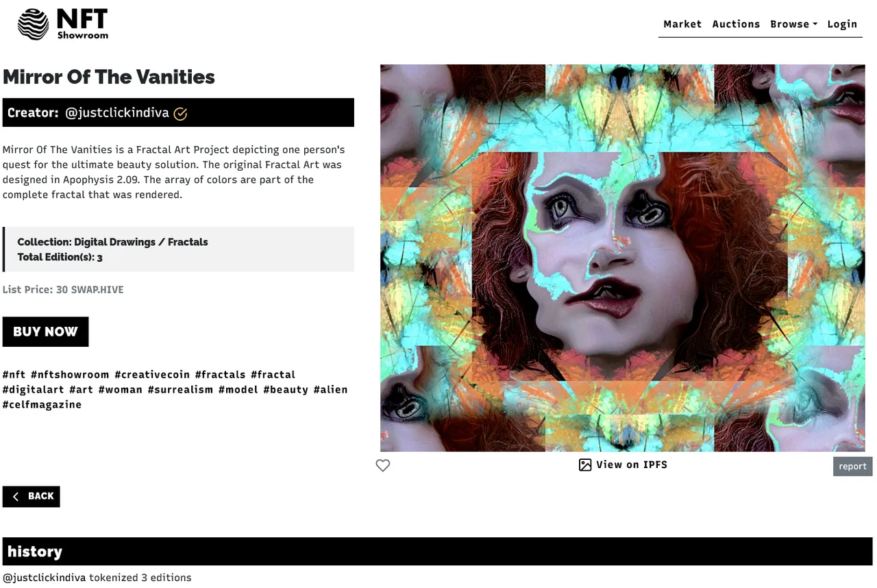The image size is (877, 588).
Task: Follow the #creativecoin hashtag link
Action: [x=152, y=375]
